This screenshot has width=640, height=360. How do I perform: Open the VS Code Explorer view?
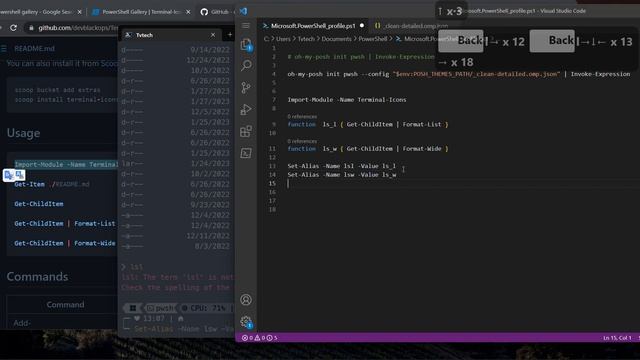pyautogui.click(x=246, y=44)
